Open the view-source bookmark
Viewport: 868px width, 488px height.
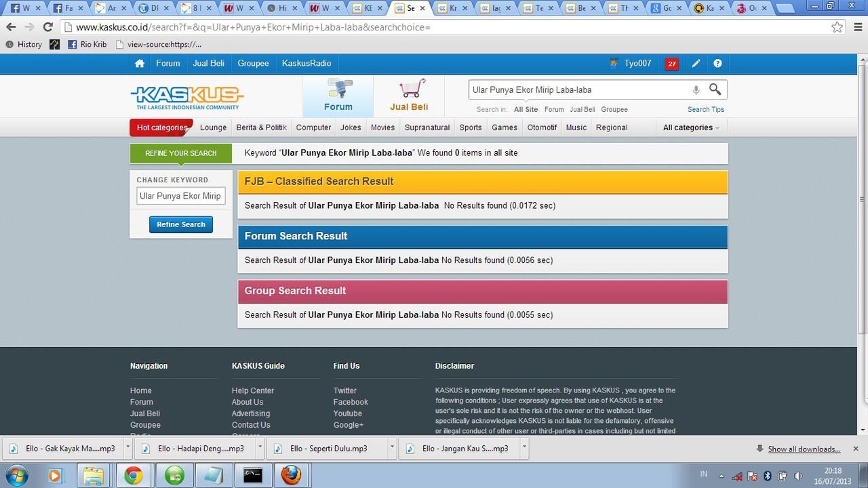click(159, 45)
